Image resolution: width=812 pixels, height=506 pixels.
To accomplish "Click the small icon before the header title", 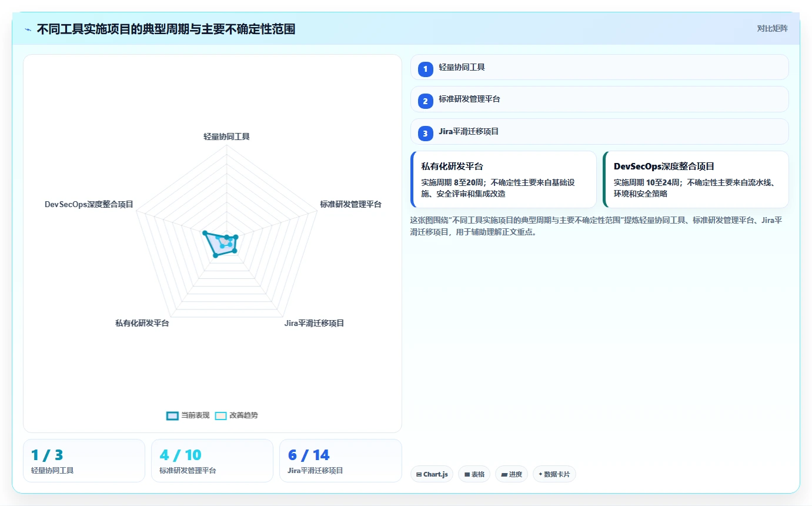I will (28, 29).
